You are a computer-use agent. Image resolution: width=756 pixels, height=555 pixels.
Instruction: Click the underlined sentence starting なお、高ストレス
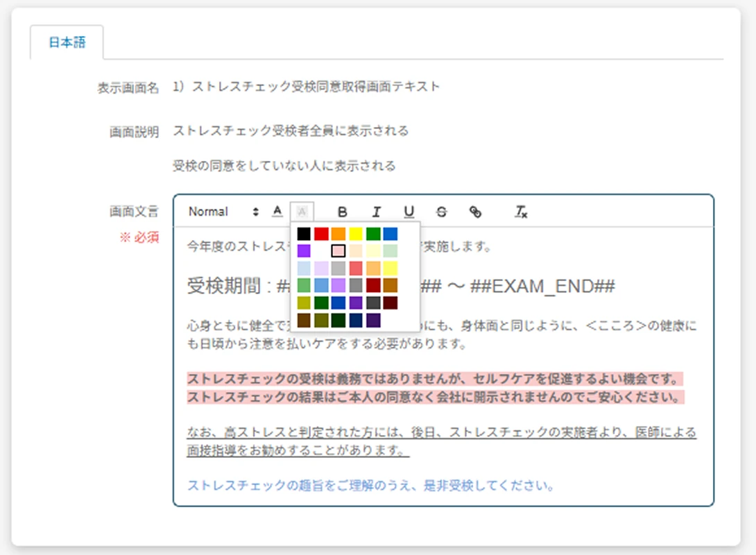441,441
